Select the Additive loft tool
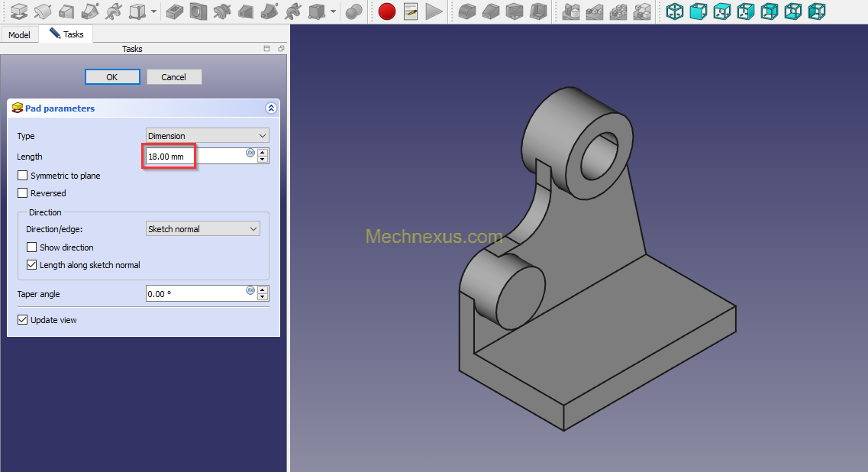The image size is (868, 472). tap(66, 11)
